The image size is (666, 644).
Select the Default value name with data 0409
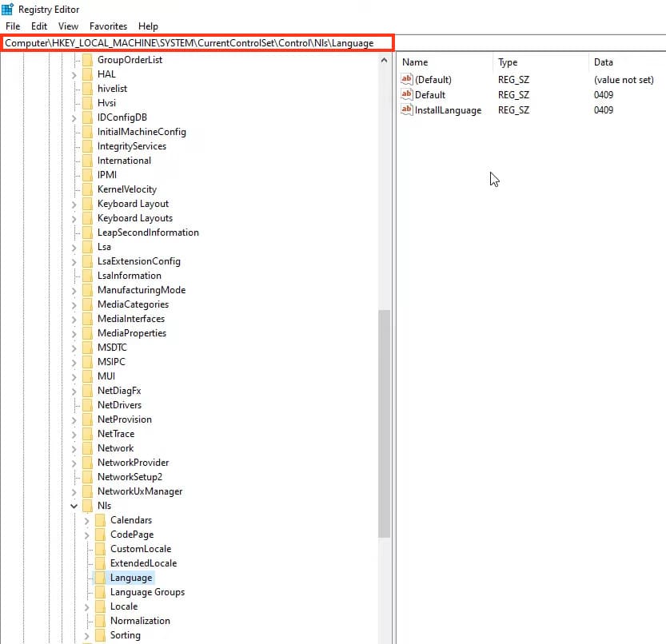[430, 95]
